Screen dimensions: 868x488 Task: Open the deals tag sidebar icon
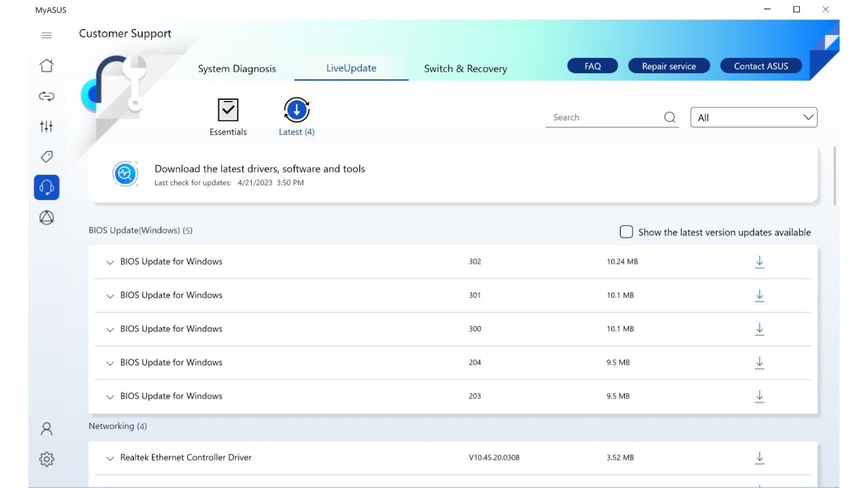pos(47,157)
